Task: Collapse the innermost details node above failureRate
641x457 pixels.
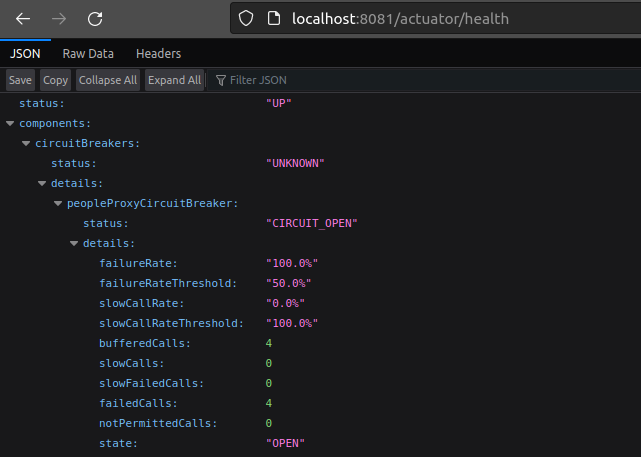Action: click(x=74, y=243)
